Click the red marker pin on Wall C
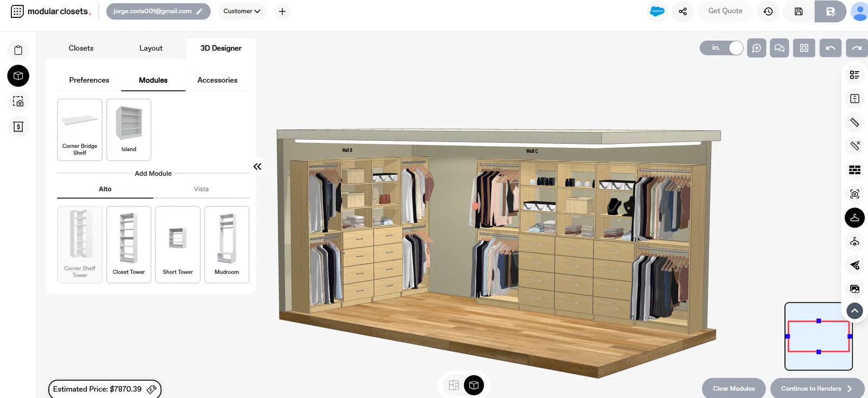This screenshot has height=398, width=868. click(475, 206)
